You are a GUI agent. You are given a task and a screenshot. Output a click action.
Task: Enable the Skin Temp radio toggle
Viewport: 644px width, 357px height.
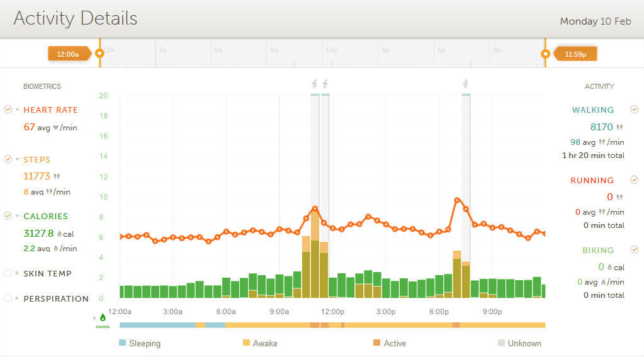[8, 273]
